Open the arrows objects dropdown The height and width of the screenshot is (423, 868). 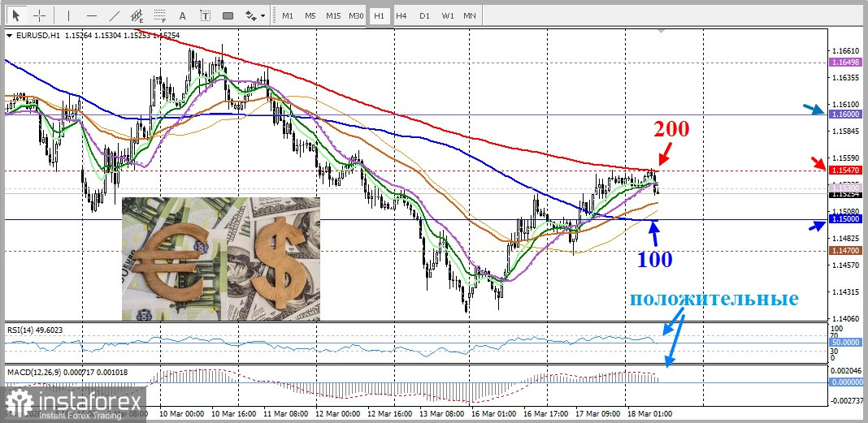tap(255, 15)
